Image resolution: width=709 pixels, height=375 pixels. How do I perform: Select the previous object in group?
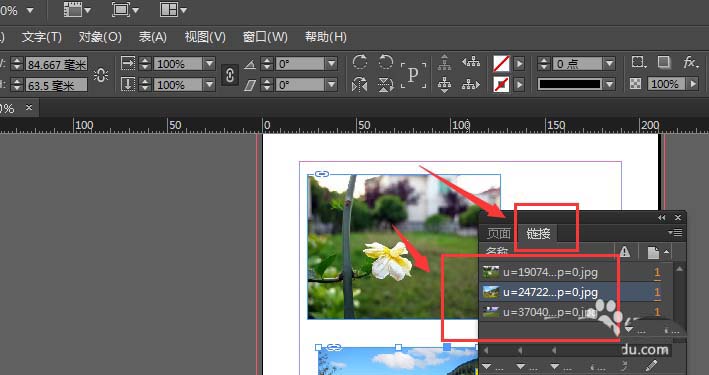471,62
